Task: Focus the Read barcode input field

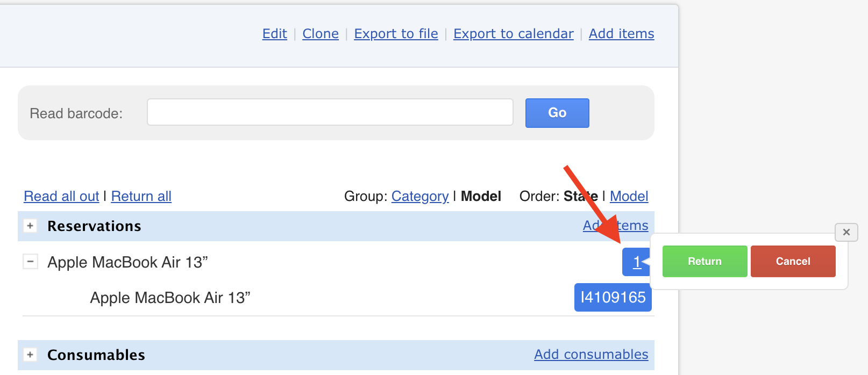Action: tap(330, 112)
